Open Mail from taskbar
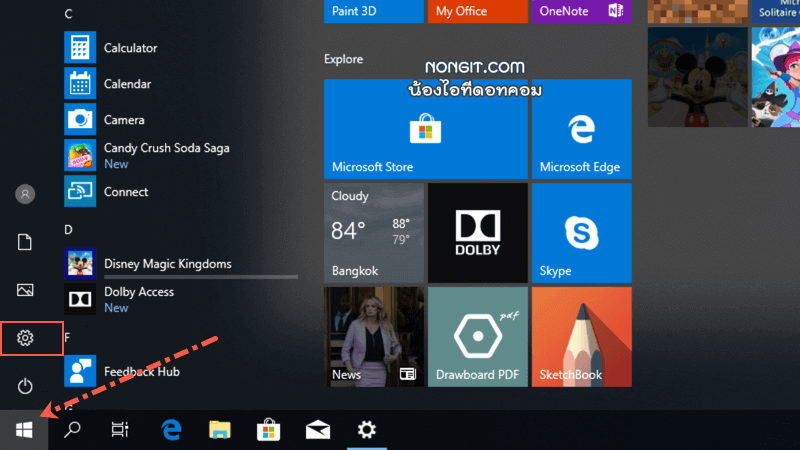The height and width of the screenshot is (450, 800). coord(317,430)
